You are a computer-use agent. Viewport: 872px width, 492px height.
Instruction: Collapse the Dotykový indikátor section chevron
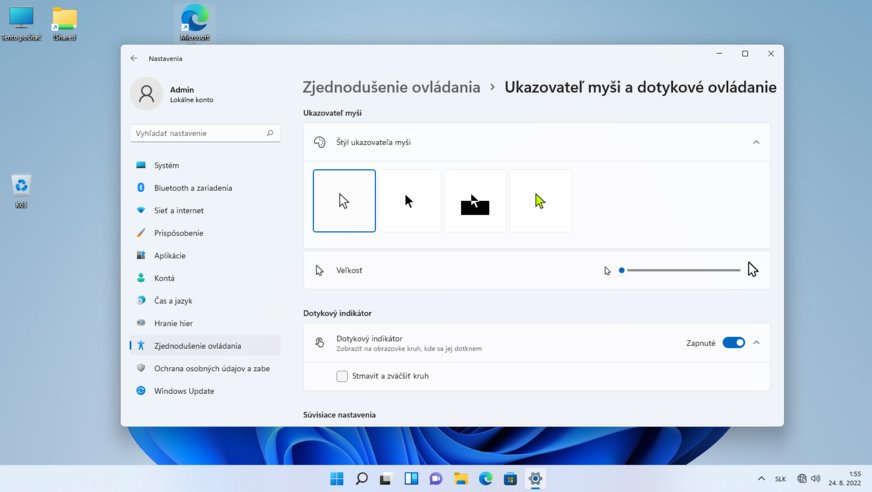(756, 343)
